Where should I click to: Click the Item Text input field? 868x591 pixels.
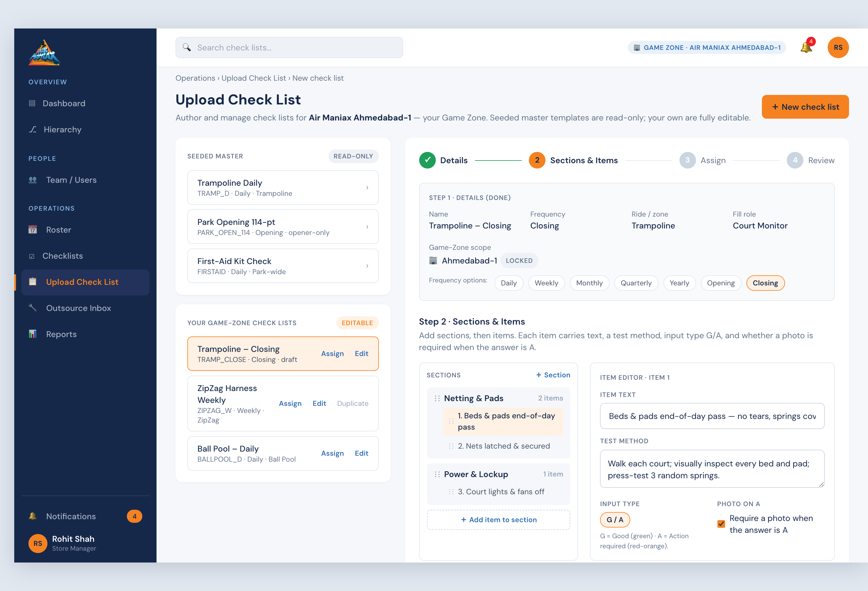pyautogui.click(x=712, y=416)
